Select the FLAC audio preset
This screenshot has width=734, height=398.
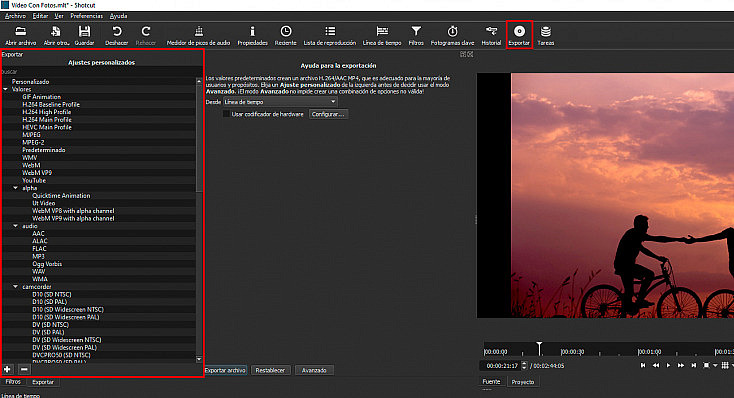tap(39, 249)
